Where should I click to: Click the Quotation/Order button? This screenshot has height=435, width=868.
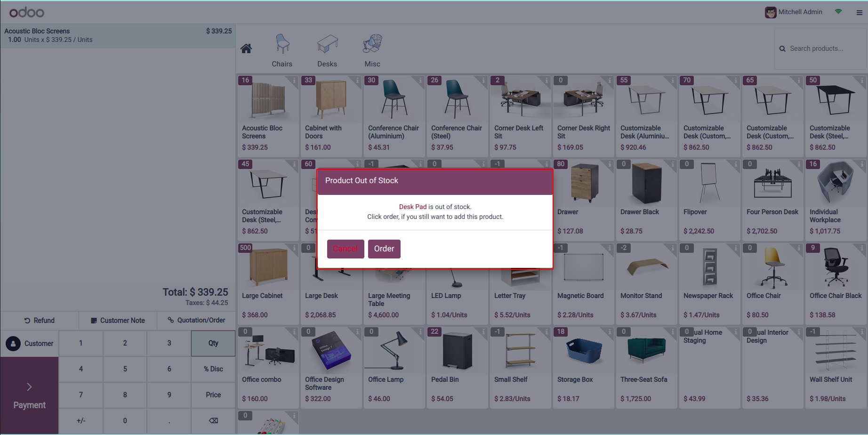pyautogui.click(x=196, y=320)
